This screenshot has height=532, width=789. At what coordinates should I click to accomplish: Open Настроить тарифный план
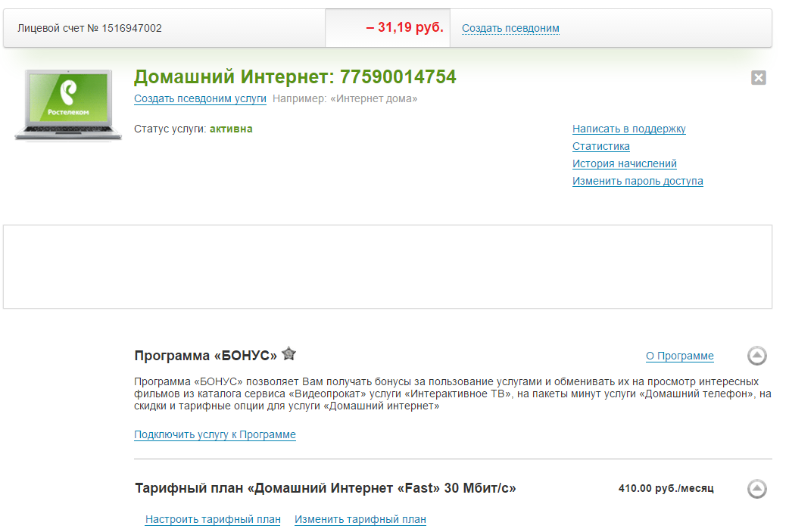[213, 519]
